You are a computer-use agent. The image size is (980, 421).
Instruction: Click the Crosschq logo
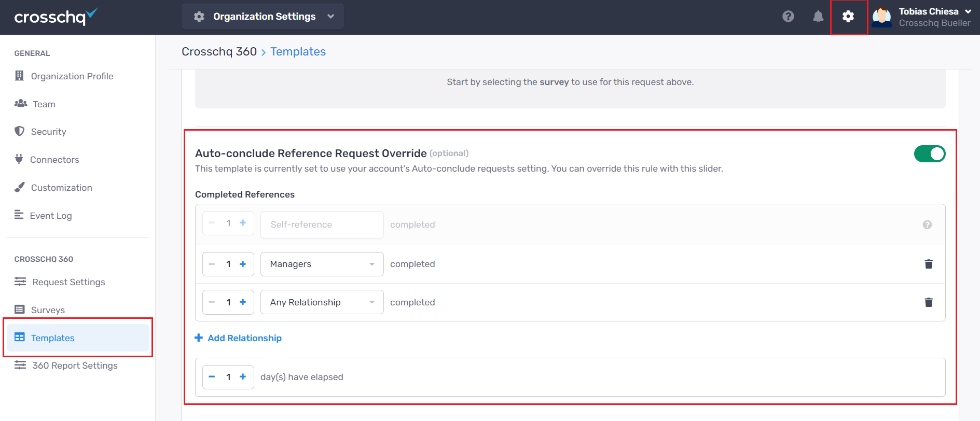[x=56, y=17]
